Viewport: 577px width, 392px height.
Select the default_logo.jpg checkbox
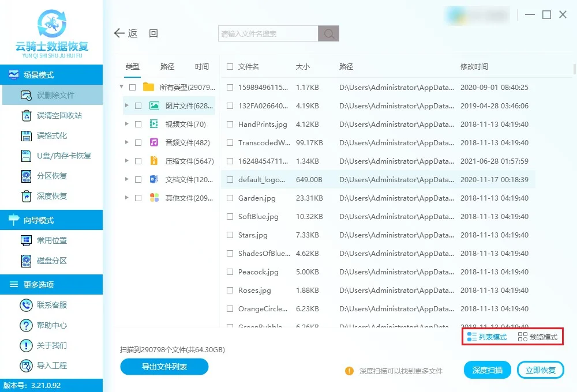point(229,179)
